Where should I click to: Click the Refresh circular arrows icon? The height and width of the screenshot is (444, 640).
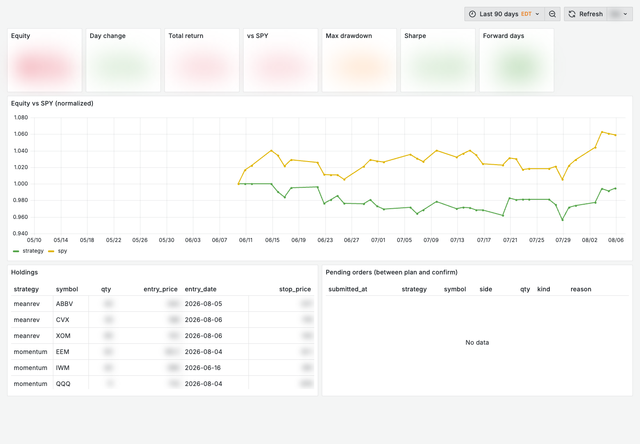pyautogui.click(x=572, y=14)
